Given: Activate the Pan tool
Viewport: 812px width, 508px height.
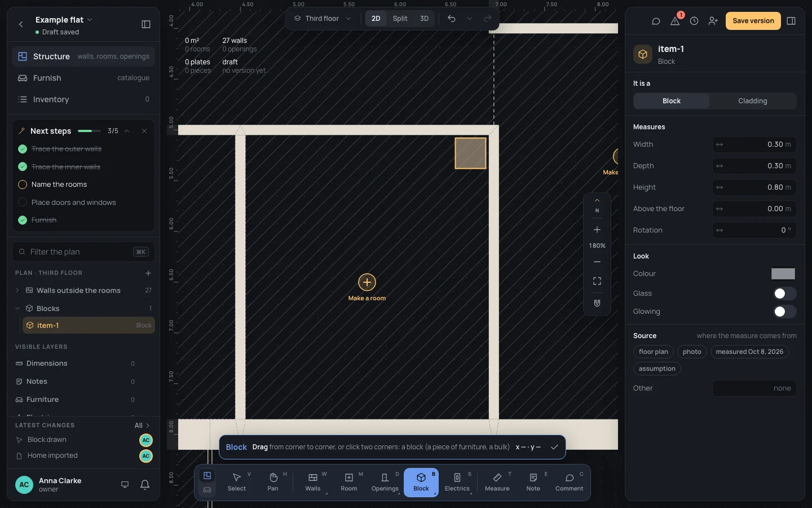Looking at the screenshot, I should (273, 482).
